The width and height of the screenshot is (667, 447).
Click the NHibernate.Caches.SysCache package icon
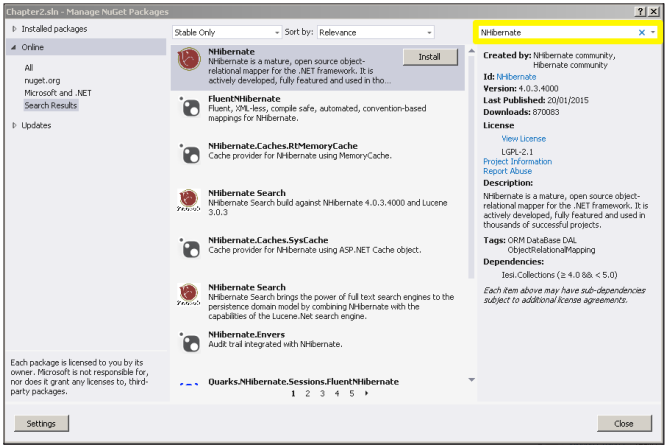click(190, 248)
